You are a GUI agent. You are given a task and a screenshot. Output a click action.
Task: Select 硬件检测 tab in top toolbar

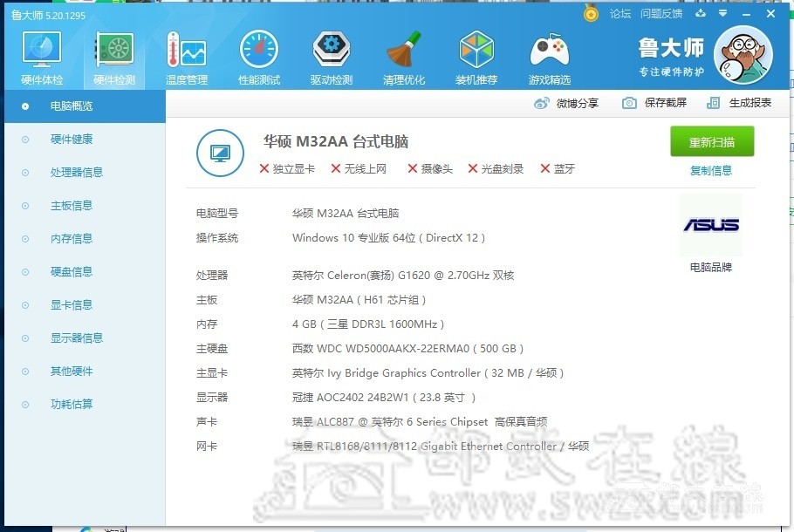point(113,52)
